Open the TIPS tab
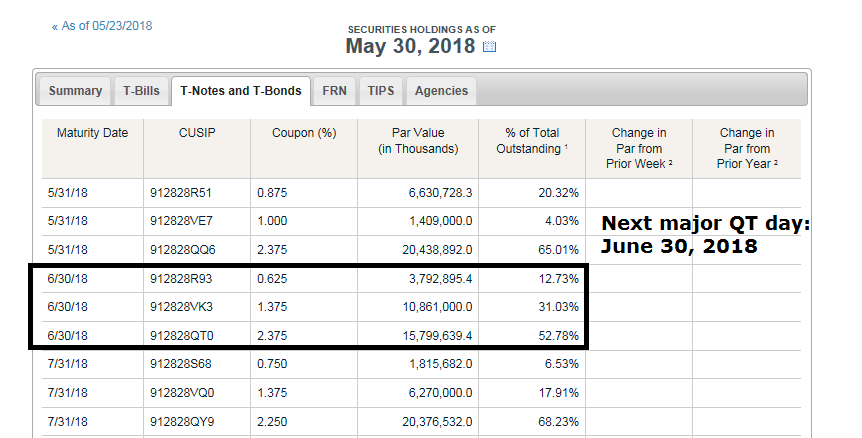Image resolution: width=862 pixels, height=438 pixels. (381, 91)
